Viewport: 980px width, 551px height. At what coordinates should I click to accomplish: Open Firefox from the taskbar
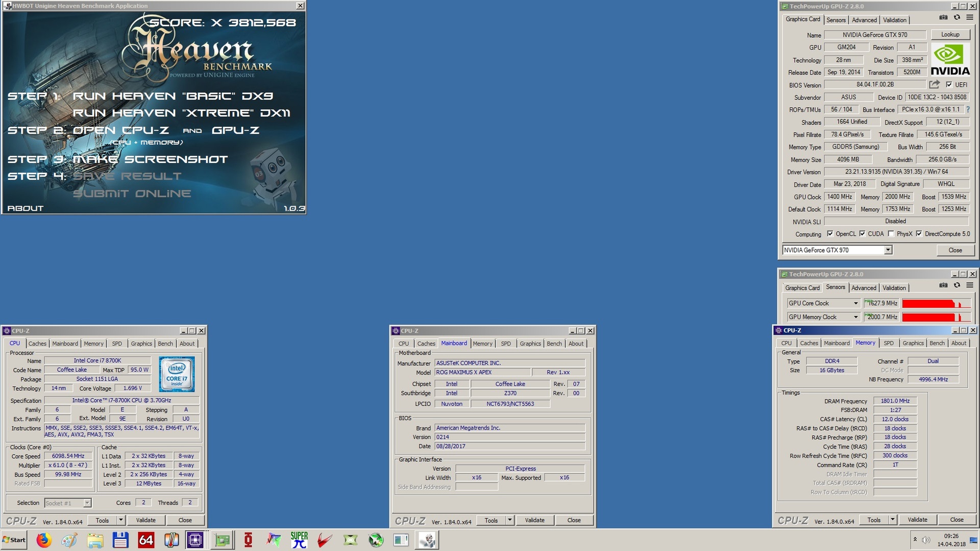click(44, 540)
